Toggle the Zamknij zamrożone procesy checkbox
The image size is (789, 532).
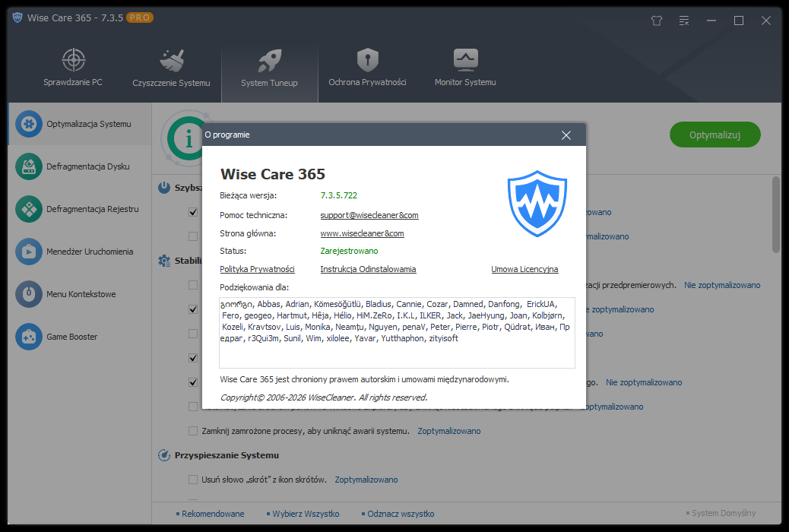coord(193,431)
